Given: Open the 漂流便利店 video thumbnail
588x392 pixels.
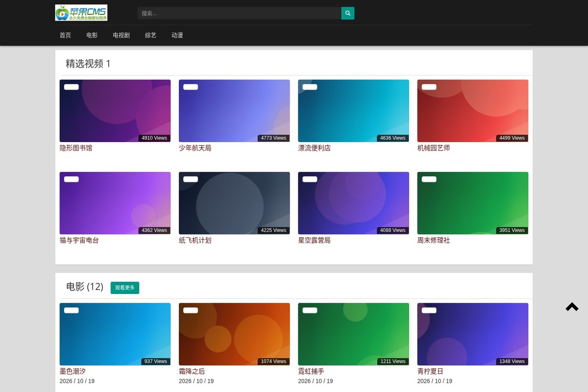Looking at the screenshot, I should pos(353,111).
